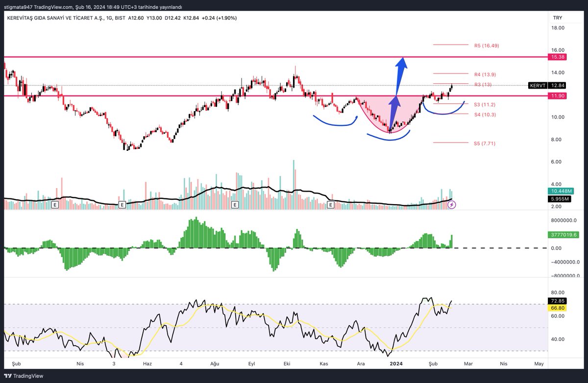The width and height of the screenshot is (588, 383).
Task: Select the R4 (13.9) pivot label
Action: tap(485, 74)
